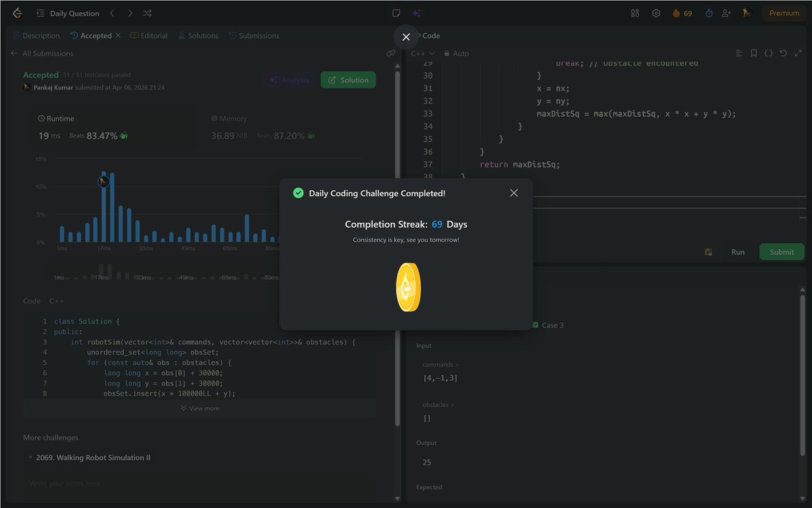Switch to the Submissions tab

click(254, 36)
